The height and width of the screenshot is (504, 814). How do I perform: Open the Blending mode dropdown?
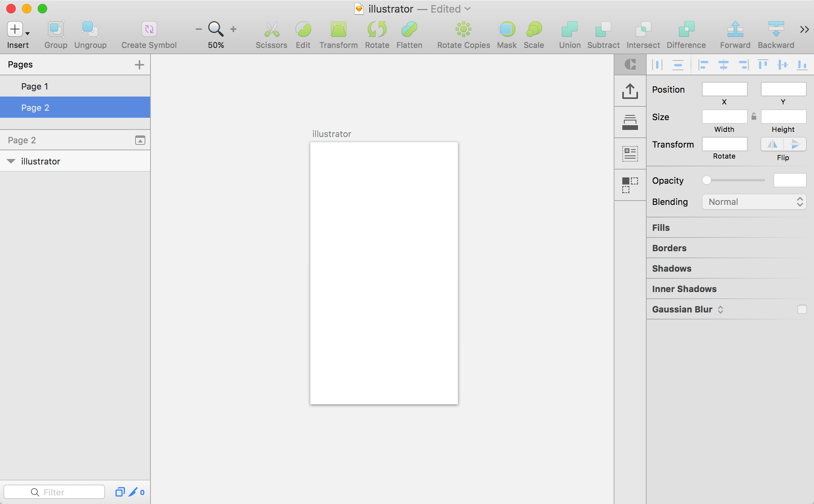(754, 202)
